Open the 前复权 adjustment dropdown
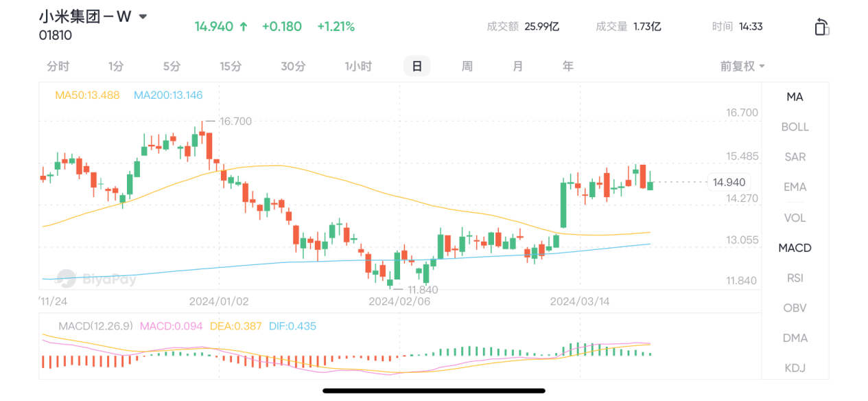 coord(742,66)
